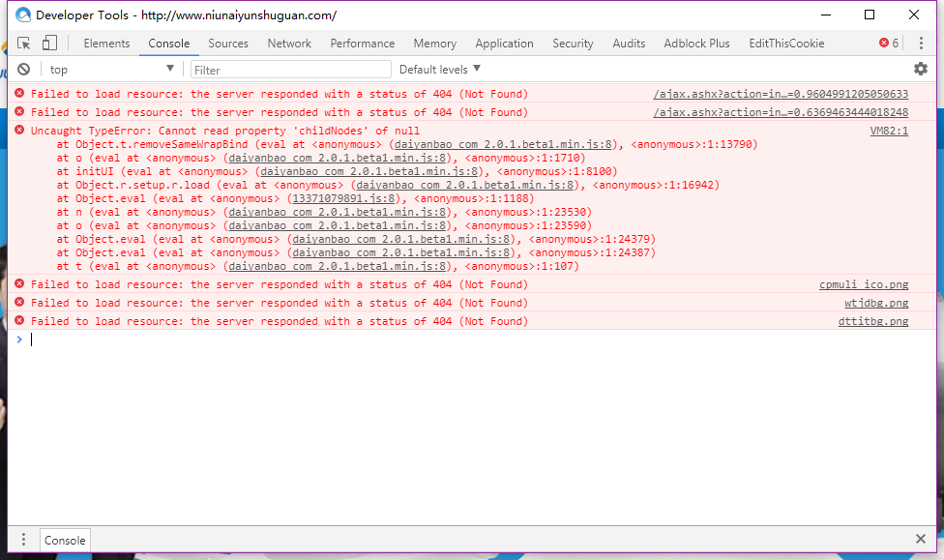
Task: Click the error icon beside Uncaught TypeError
Action: pyautogui.click(x=19, y=131)
